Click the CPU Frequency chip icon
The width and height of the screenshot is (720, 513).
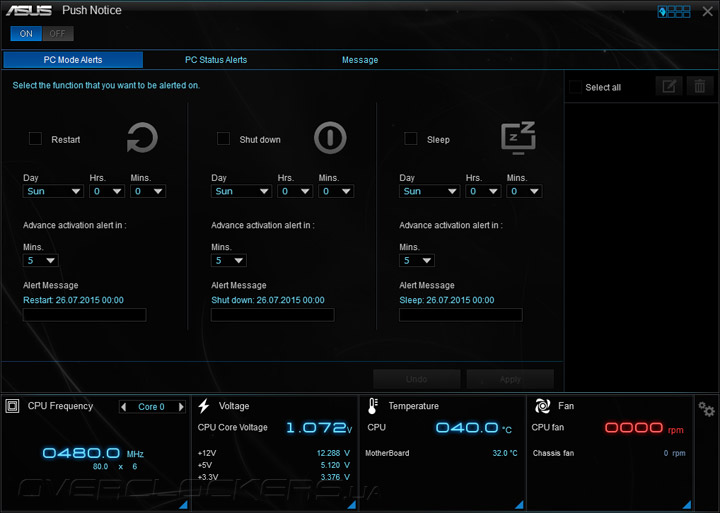click(x=12, y=406)
